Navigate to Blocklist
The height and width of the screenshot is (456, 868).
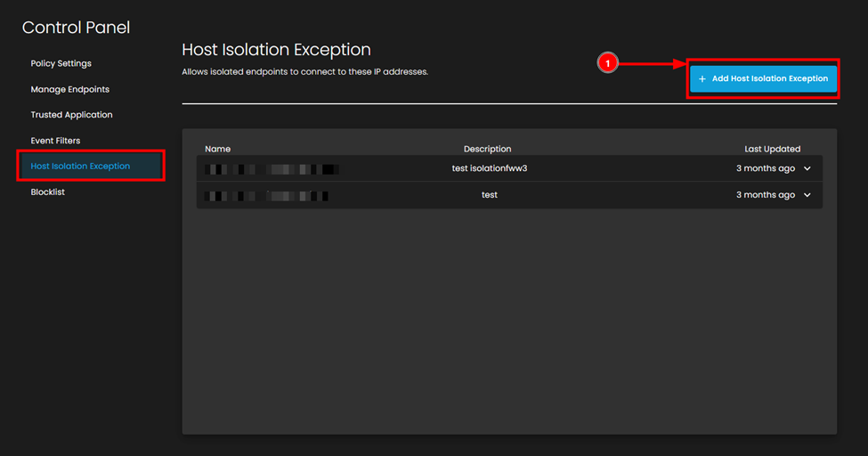[47, 192]
